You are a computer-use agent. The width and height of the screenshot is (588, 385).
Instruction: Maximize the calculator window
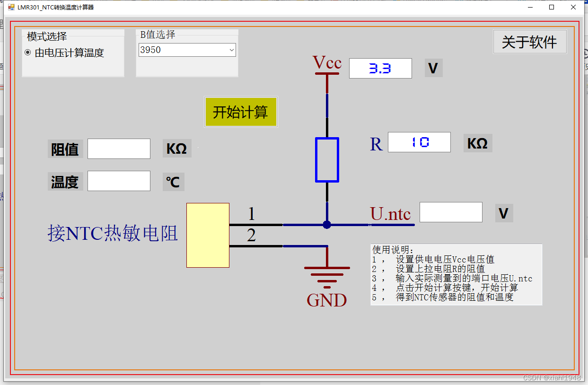(x=552, y=7)
